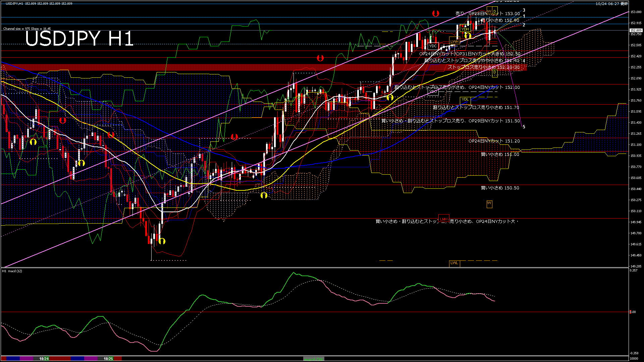Click the USDJPY,H1 title quote text
The image size is (644, 362).
[x=39, y=3]
